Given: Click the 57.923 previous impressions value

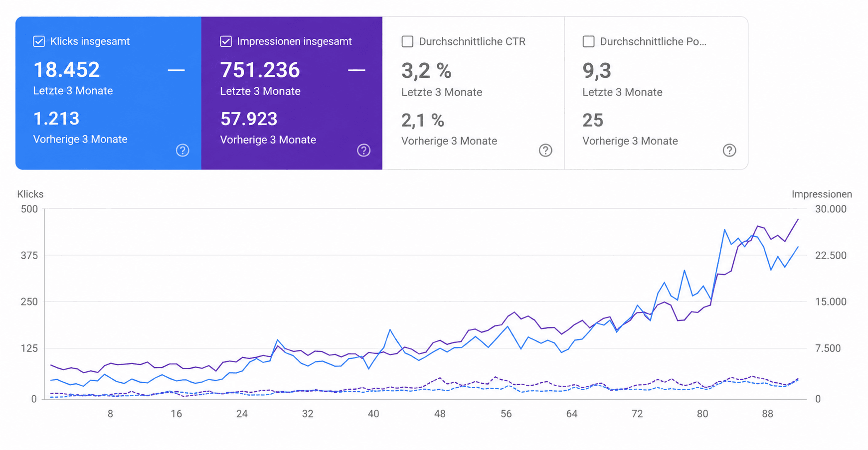Looking at the screenshot, I should click(x=249, y=119).
